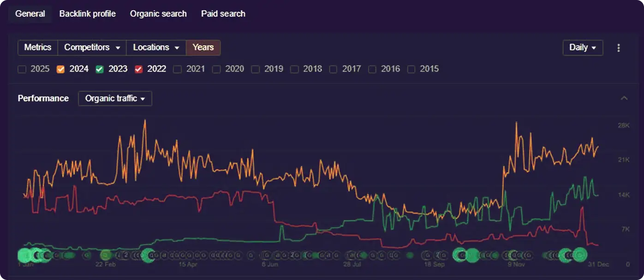Open the three-dot chart options menu
The width and height of the screenshot is (644, 280).
click(x=619, y=48)
